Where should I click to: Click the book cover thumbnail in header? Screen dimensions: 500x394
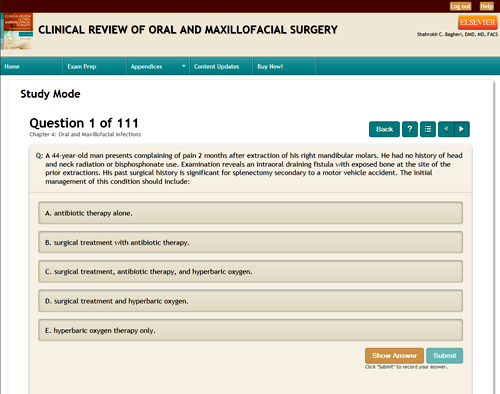coord(18,32)
